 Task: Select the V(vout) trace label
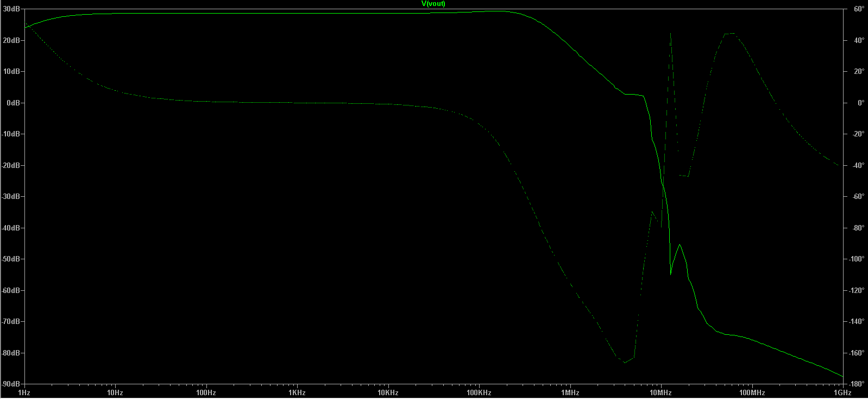[x=433, y=4]
